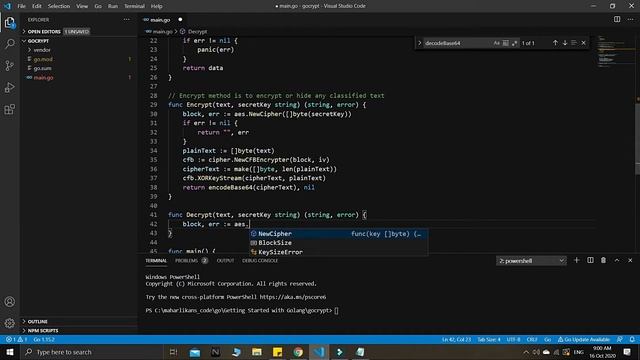Change the UTF-8 file encoding
640x360 pixels.
tap(513, 339)
